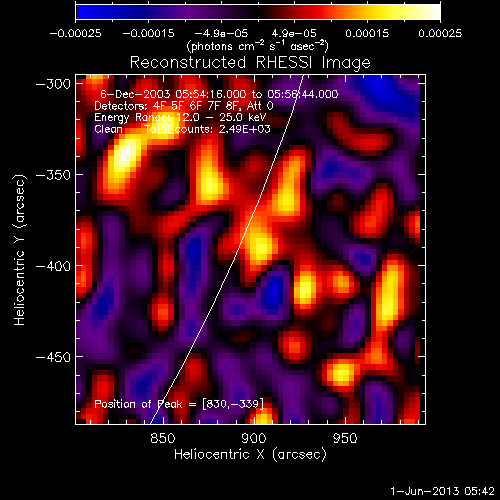Click the colorbar label '-4.9e-05'
Screen dimensions: 500x500
221,33
